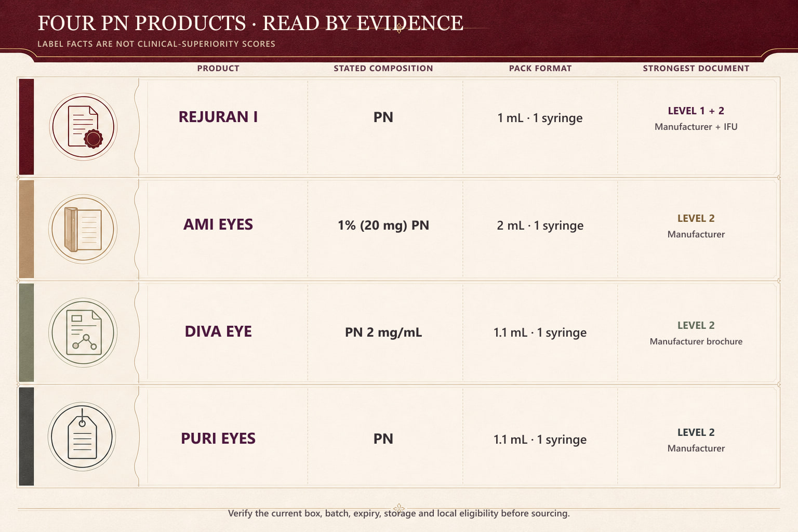Click Diva Eye's '1.1 mL · 1 syringe' cell
This screenshot has height=532, width=798.
pyautogui.click(x=540, y=332)
